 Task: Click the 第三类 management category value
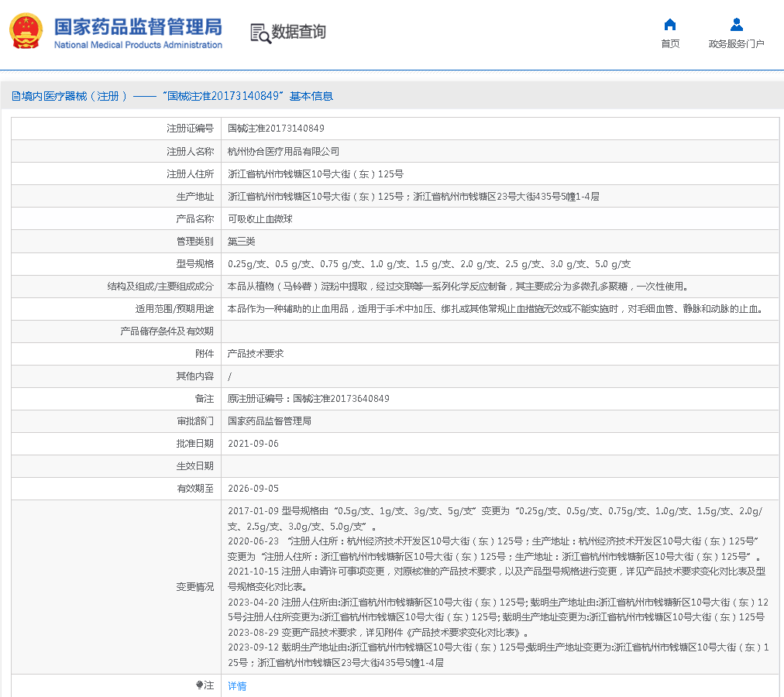[242, 242]
